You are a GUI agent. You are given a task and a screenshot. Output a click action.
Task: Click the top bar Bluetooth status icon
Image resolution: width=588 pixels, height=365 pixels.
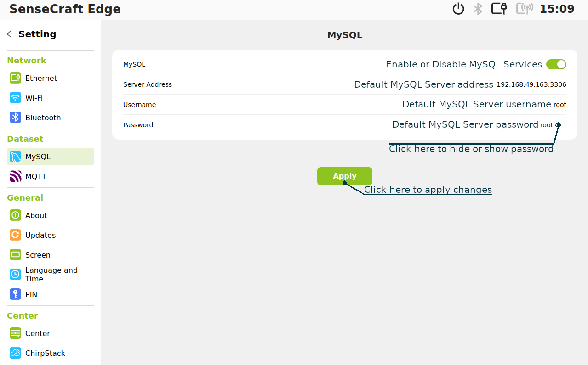pos(478,9)
